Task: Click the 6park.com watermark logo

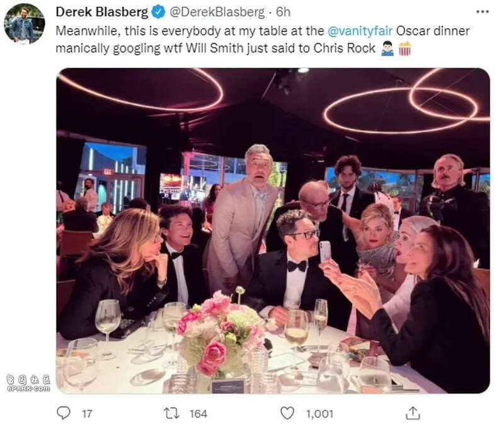Action: coord(28,384)
